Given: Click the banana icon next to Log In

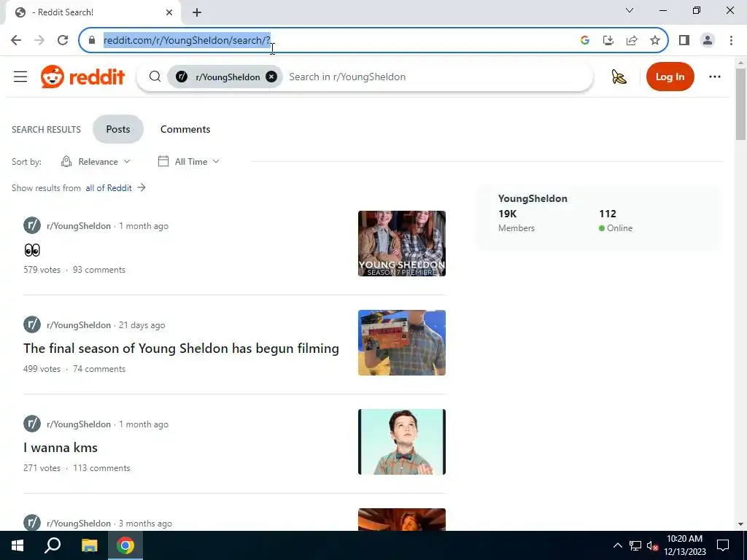Looking at the screenshot, I should pos(619,77).
